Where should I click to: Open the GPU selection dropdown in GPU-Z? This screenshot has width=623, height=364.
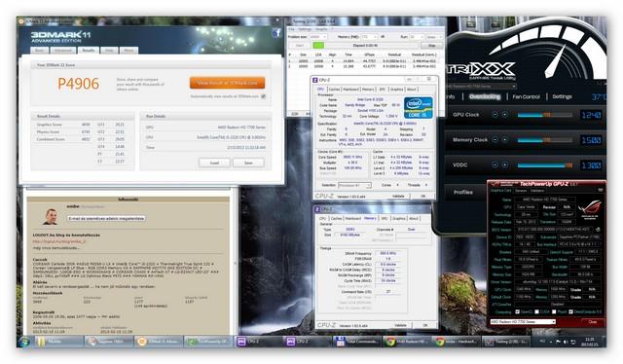[523, 321]
